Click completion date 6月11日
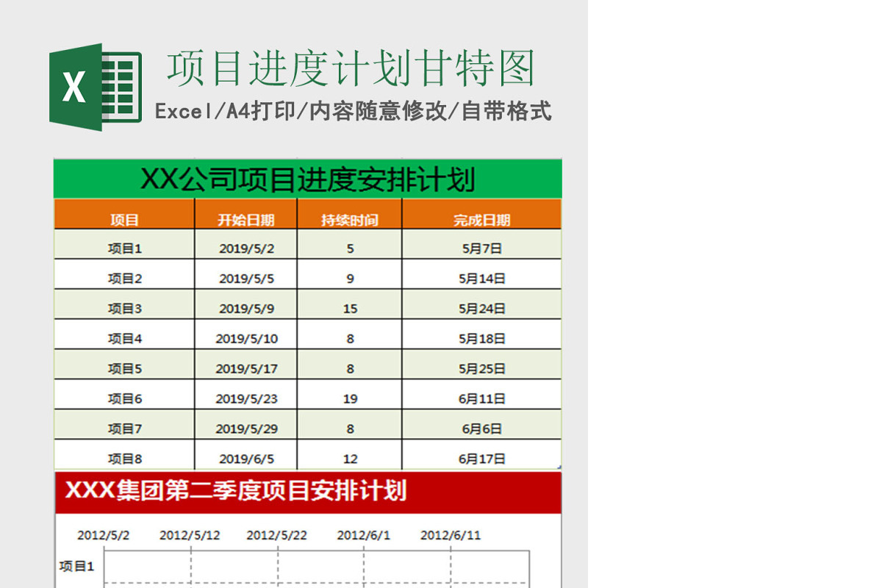Image resolution: width=882 pixels, height=588 pixels. (482, 399)
